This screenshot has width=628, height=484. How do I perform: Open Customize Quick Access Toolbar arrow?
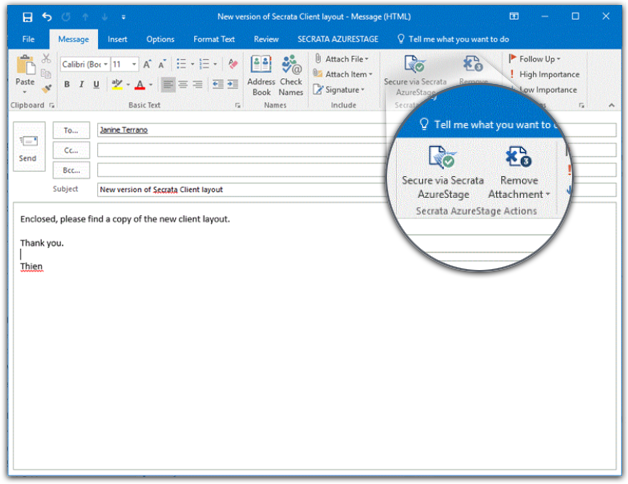click(x=123, y=17)
